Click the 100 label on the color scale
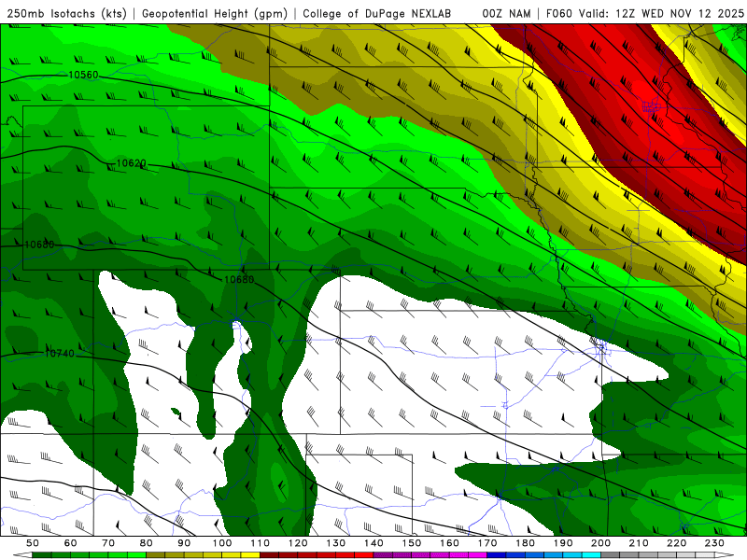Screen dimensions: 747x560 (221, 543)
